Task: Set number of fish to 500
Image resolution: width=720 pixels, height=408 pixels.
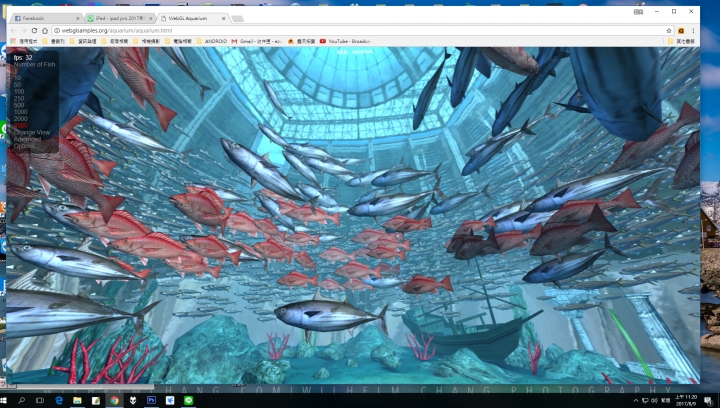Action: point(19,105)
